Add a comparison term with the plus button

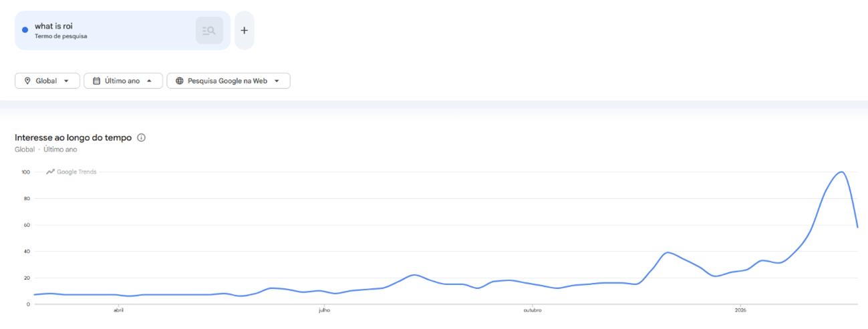[244, 31]
